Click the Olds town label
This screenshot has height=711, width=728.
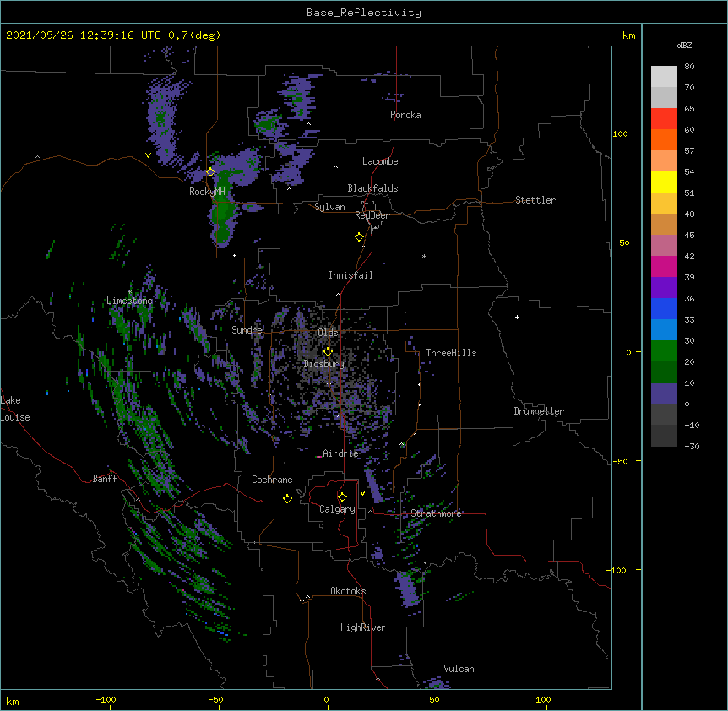328,333
